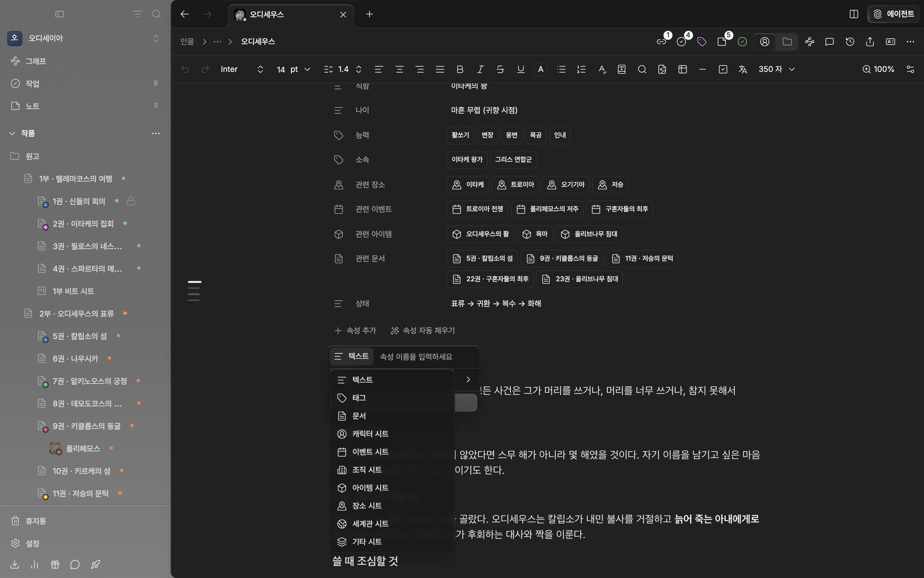Viewport: 924px width, 578px height.
Task: Open version history clock icon
Action: [850, 42]
